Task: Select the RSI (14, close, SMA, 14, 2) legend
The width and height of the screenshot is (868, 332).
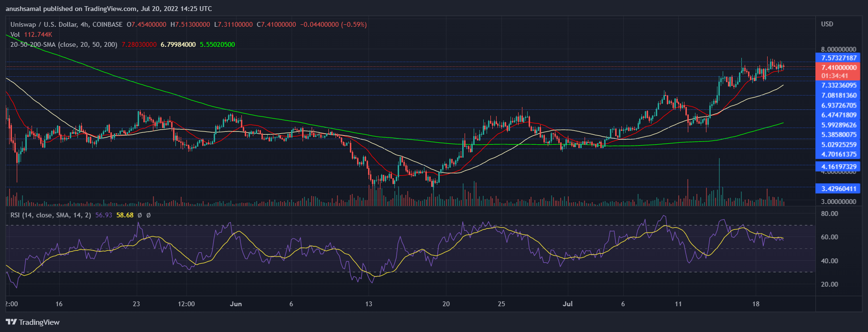Action: pos(51,215)
